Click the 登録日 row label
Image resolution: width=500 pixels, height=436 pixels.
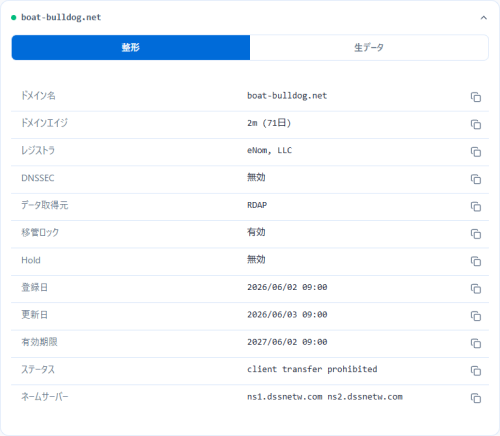34,287
